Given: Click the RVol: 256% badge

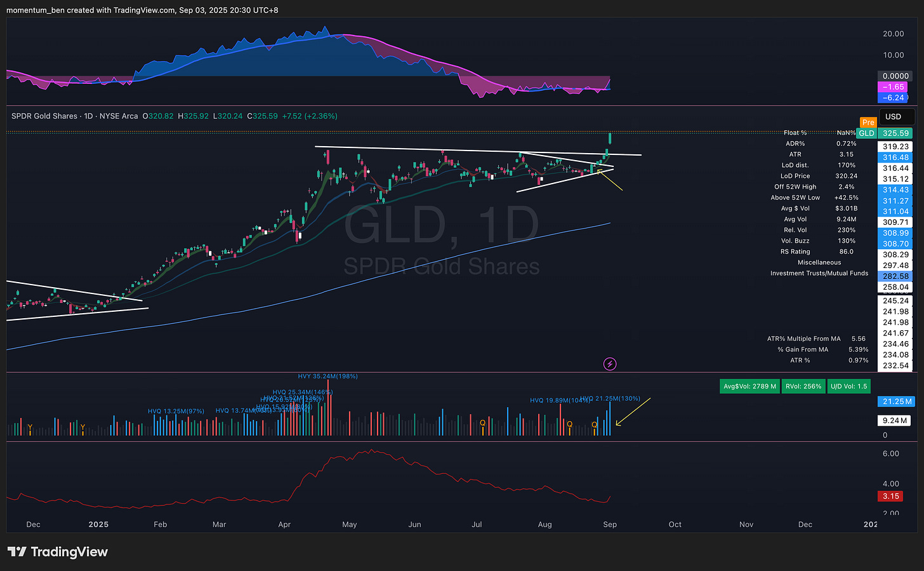Looking at the screenshot, I should tap(803, 386).
